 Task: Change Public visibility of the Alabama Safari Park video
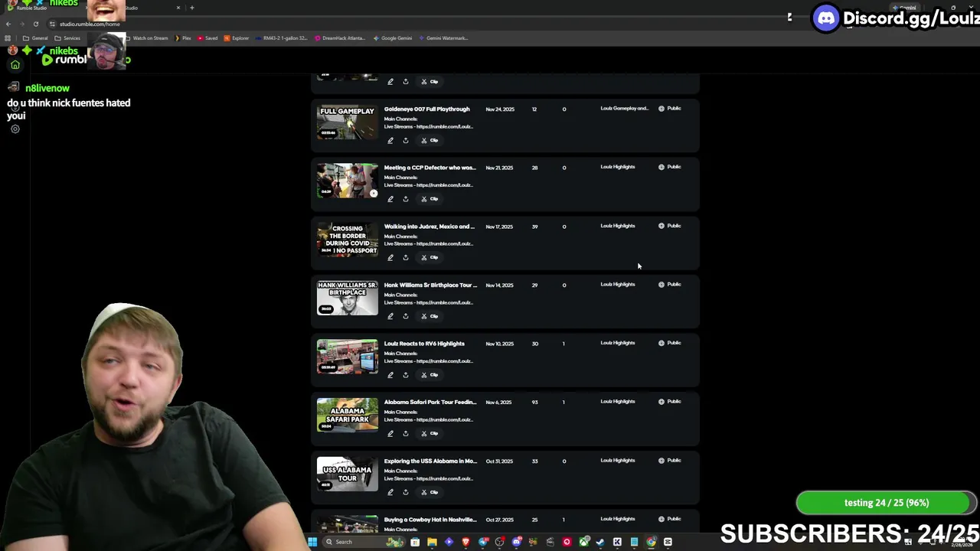[669, 401]
